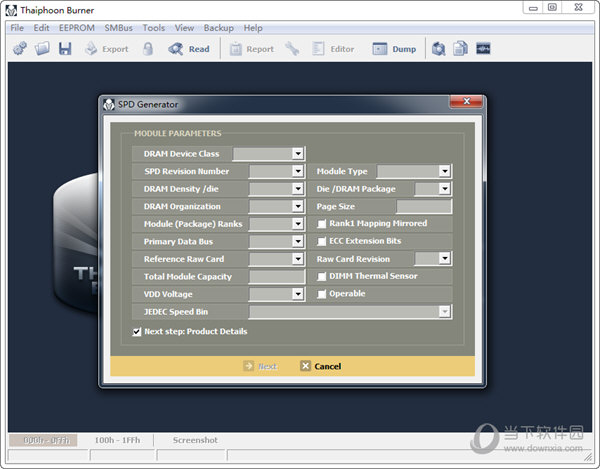Expand the Primary Data Bus dropdown
600x469 pixels.
click(298, 241)
